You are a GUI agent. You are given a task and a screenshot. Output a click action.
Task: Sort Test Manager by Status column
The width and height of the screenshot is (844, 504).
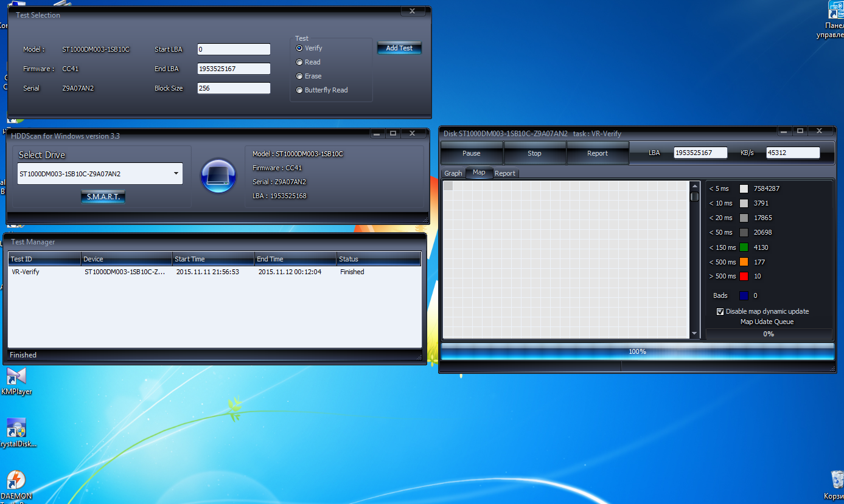coord(378,259)
